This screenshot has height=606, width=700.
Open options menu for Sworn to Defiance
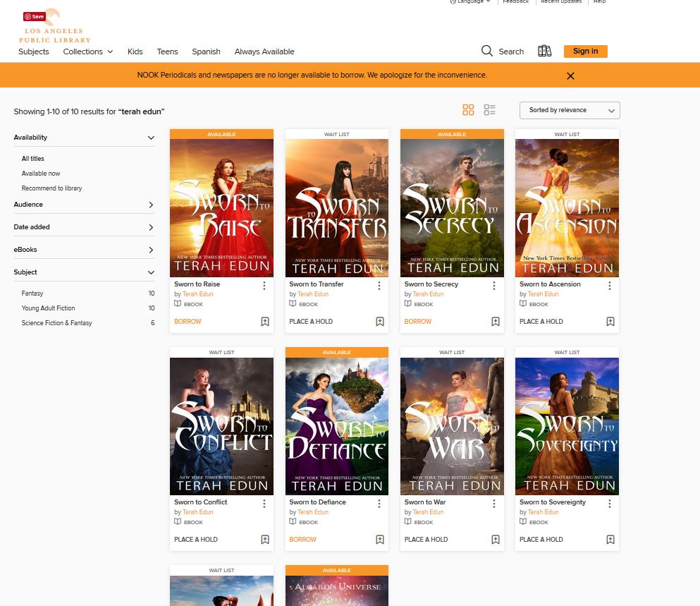[x=379, y=504]
